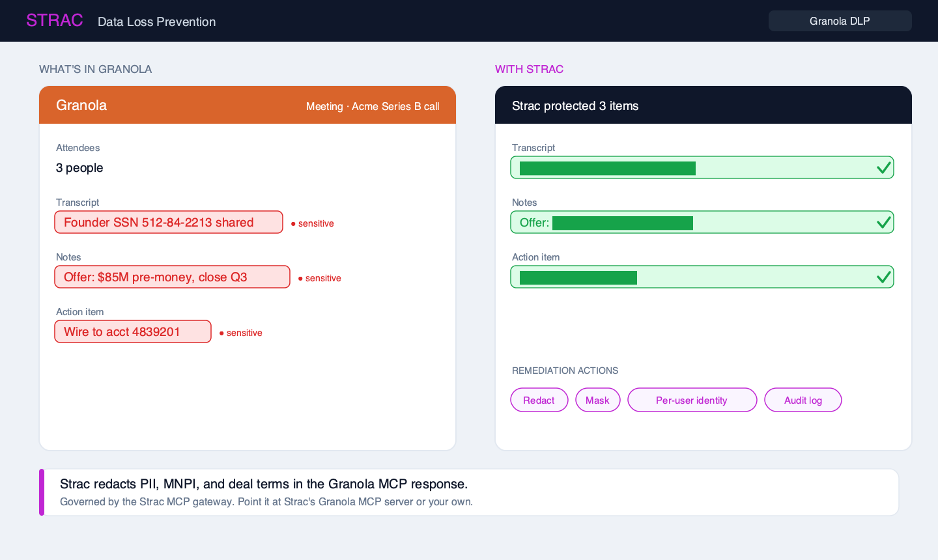938x560 pixels.
Task: Open the Audit log action
Action: coord(803,400)
